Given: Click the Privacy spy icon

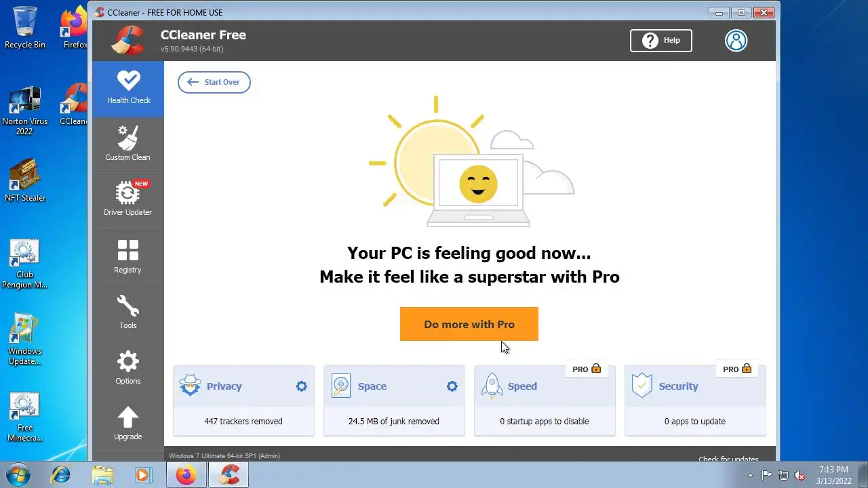Looking at the screenshot, I should (190, 386).
